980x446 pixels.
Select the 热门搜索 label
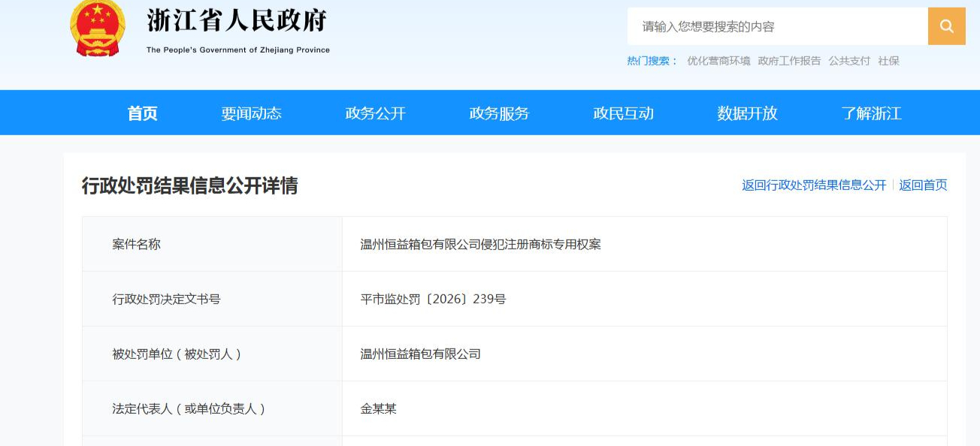[x=652, y=61]
